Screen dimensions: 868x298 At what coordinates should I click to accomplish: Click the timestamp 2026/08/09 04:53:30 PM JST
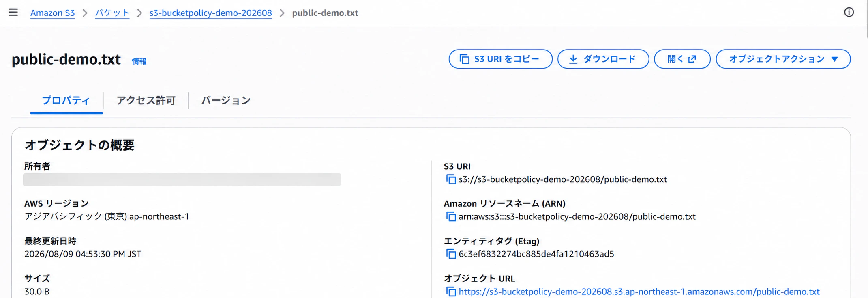tap(83, 254)
